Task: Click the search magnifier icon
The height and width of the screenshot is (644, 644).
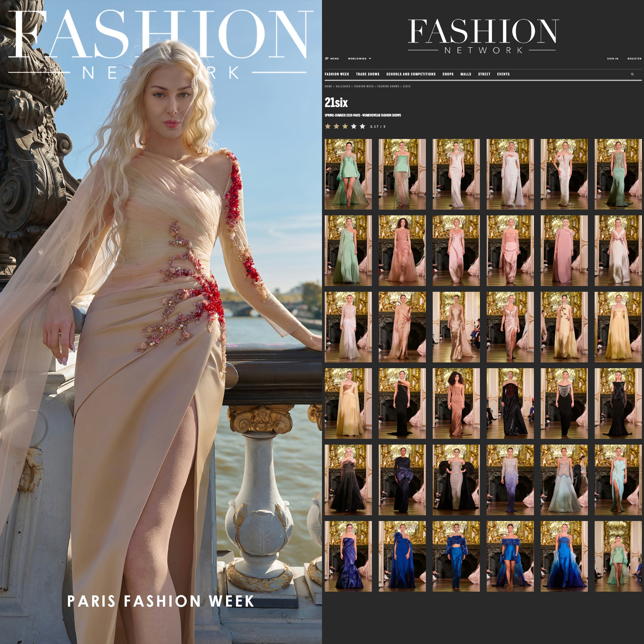Action: (632, 74)
